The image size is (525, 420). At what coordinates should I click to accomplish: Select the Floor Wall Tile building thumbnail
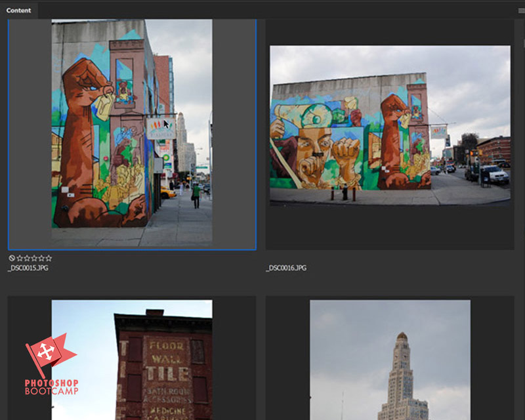click(x=132, y=360)
